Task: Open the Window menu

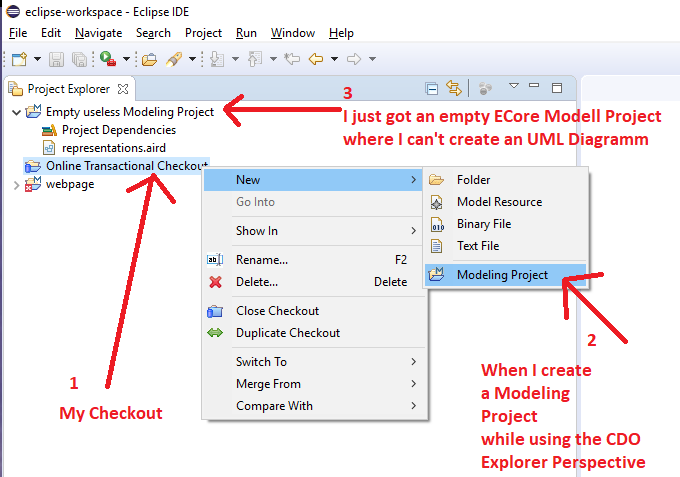Action: coord(293,33)
